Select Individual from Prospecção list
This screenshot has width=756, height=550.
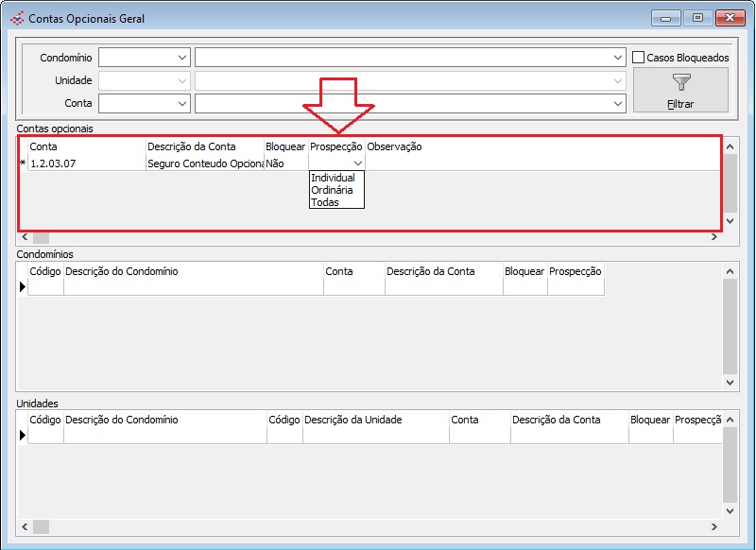[333, 178]
